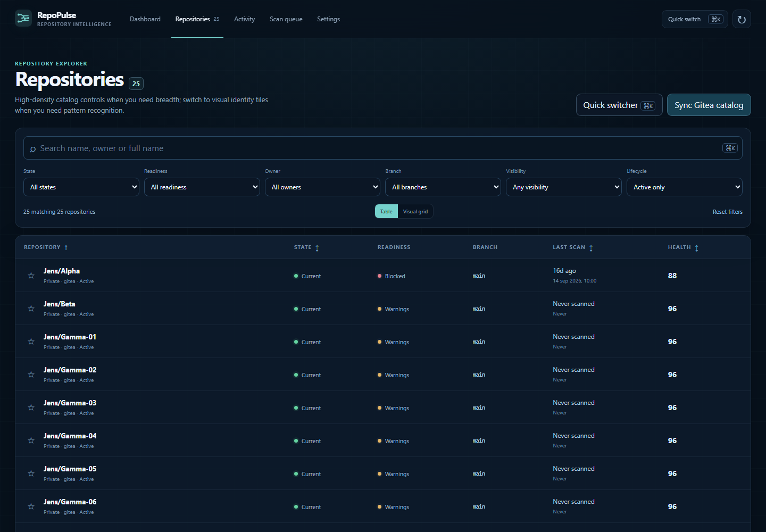Switch to Visual grid view

[x=415, y=211]
